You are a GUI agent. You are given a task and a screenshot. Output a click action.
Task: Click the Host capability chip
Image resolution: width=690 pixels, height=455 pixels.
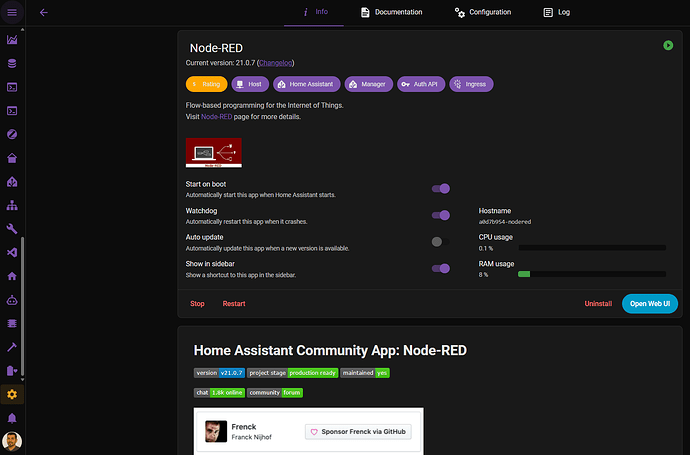tap(250, 84)
